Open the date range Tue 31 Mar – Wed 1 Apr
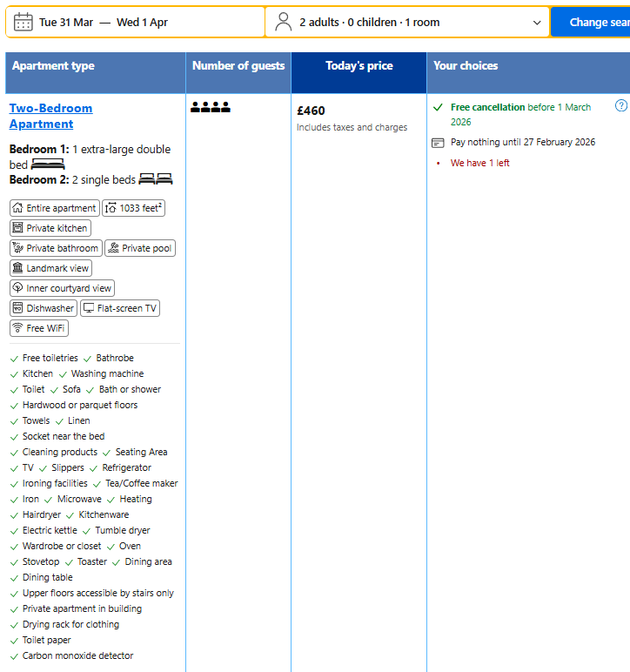This screenshot has width=630, height=672. 135,22
